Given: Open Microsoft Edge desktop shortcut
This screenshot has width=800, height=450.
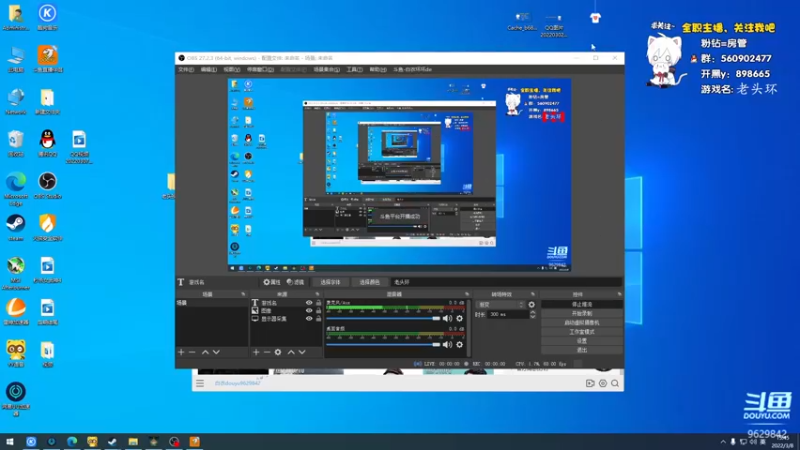Looking at the screenshot, I should tap(16, 189).
